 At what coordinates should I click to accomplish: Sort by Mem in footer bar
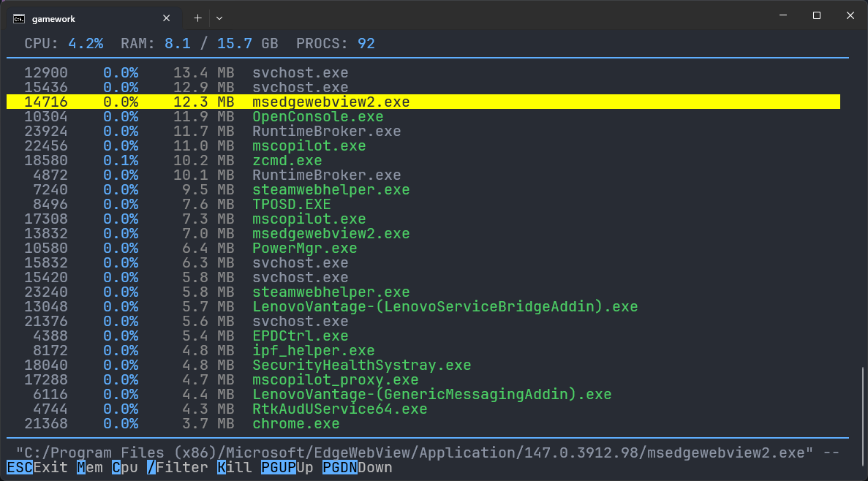90,468
